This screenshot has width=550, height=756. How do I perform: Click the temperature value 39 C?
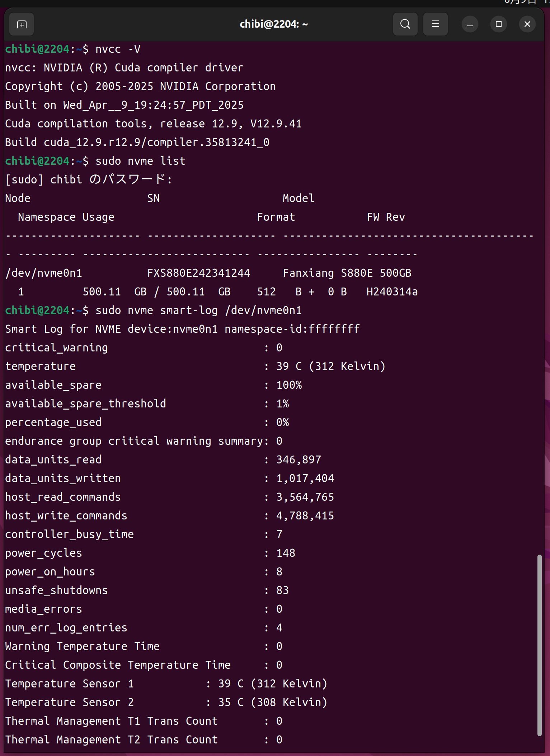coord(289,367)
